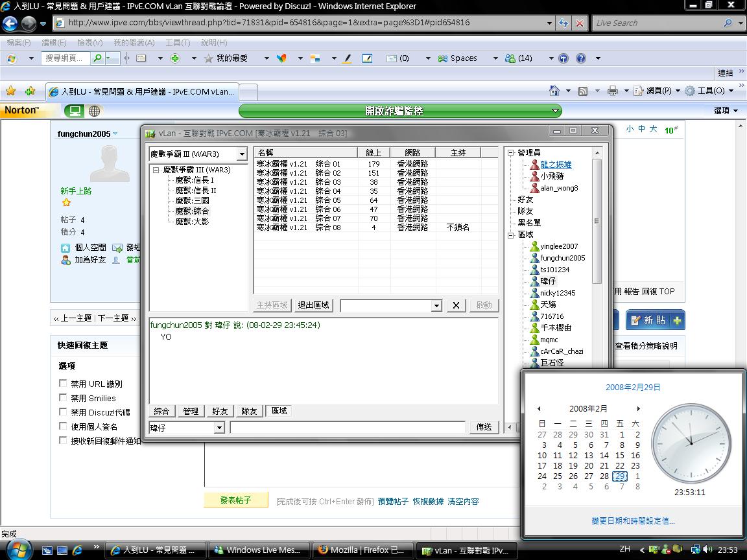The width and height of the screenshot is (747, 560).
Task: Open the 魔獸爭霸 III (WAR3) game dropdown
Action: 241,154
